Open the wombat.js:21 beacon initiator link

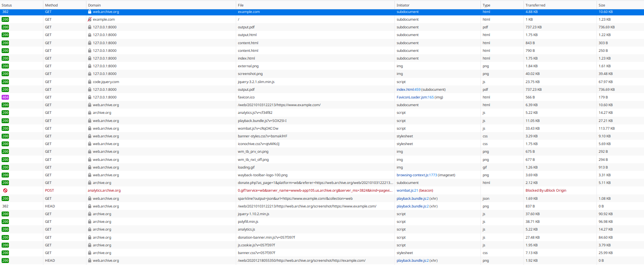pos(407,190)
